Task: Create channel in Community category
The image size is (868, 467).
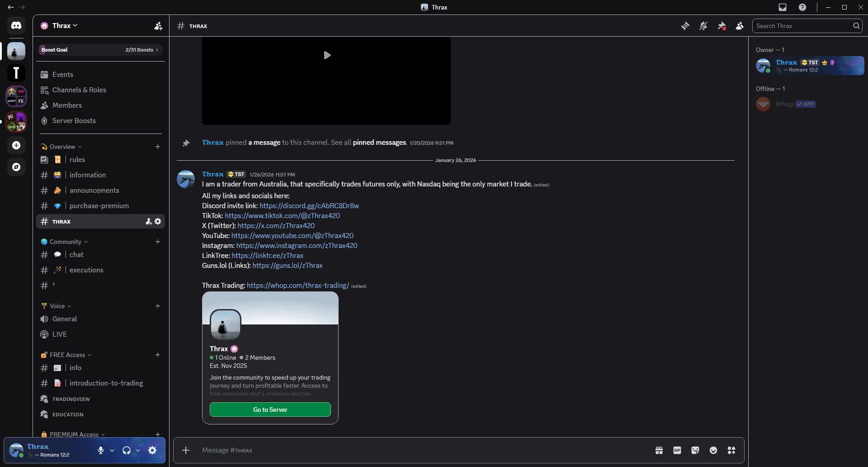Action: point(158,242)
